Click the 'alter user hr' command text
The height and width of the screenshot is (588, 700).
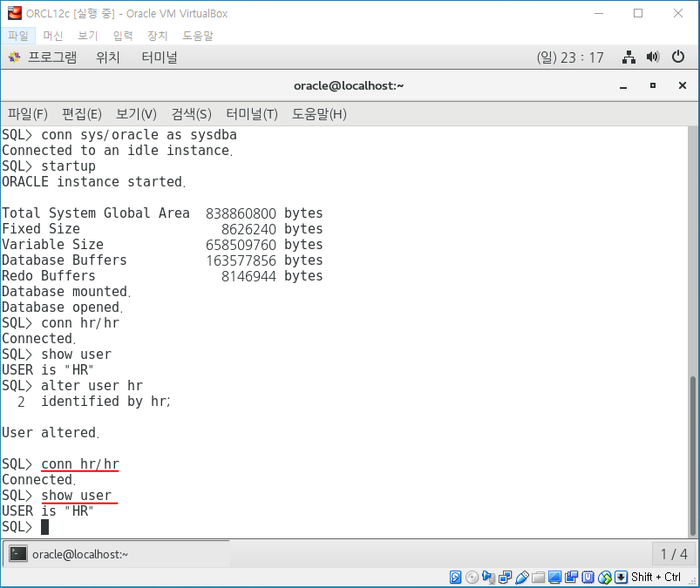(92, 385)
